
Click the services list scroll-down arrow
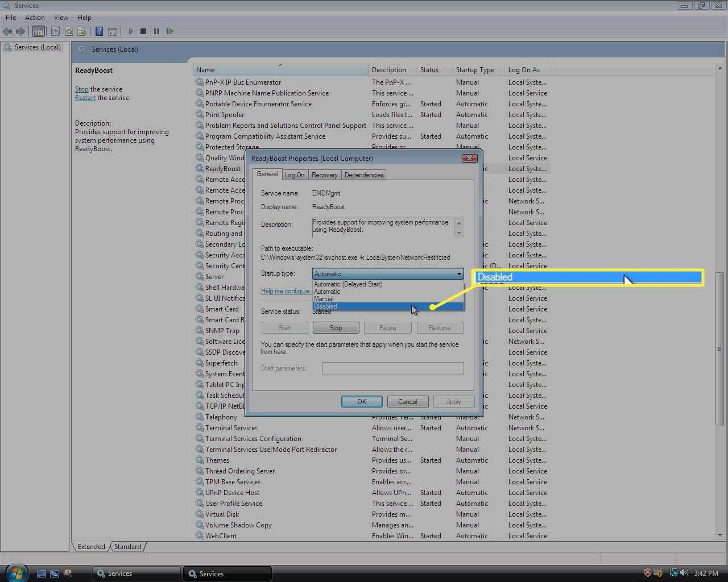tap(719, 535)
